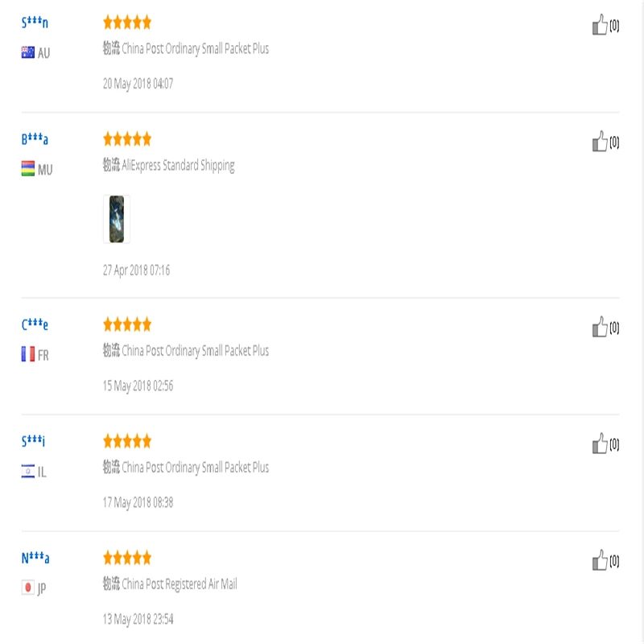Click thumbs-up on C***e's FR review
644x644 pixels.
coord(601,328)
